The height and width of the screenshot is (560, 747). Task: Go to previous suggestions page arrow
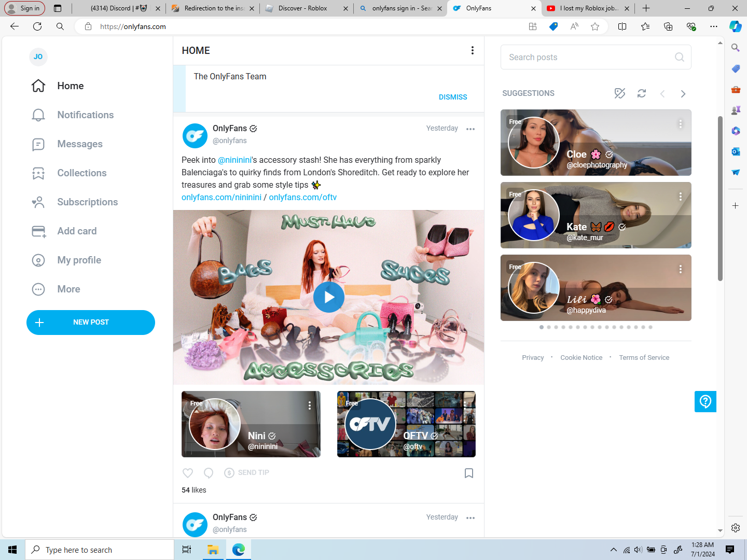[x=662, y=94]
